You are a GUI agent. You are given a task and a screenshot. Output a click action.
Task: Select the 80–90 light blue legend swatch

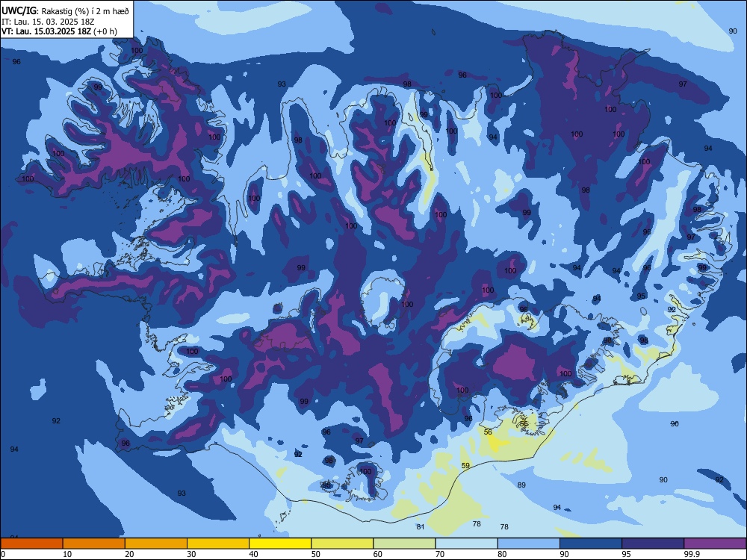pos(528,544)
